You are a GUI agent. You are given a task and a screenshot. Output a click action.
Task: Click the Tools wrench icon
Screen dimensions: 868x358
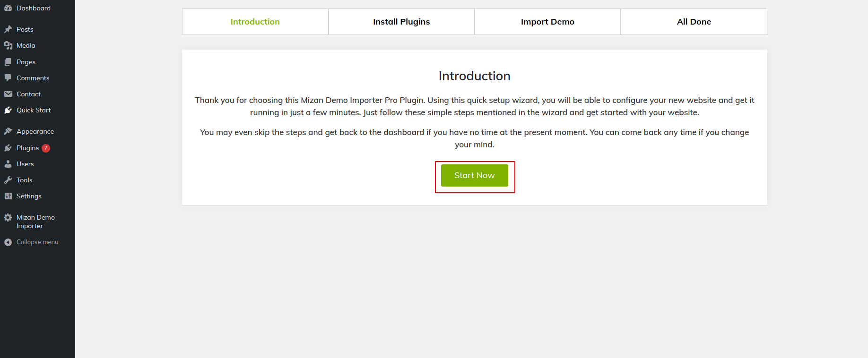[x=8, y=180]
